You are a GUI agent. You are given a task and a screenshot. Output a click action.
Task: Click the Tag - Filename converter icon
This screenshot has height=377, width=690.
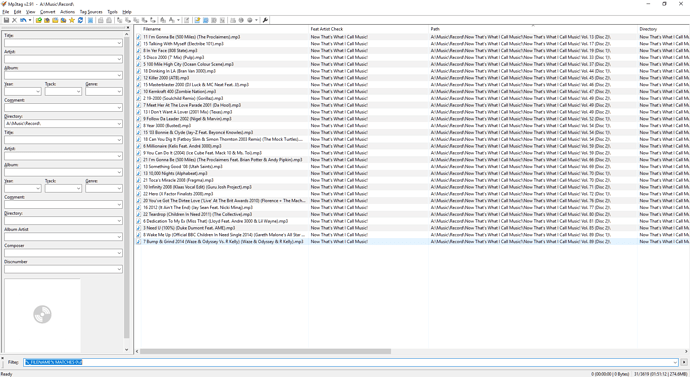click(x=119, y=20)
